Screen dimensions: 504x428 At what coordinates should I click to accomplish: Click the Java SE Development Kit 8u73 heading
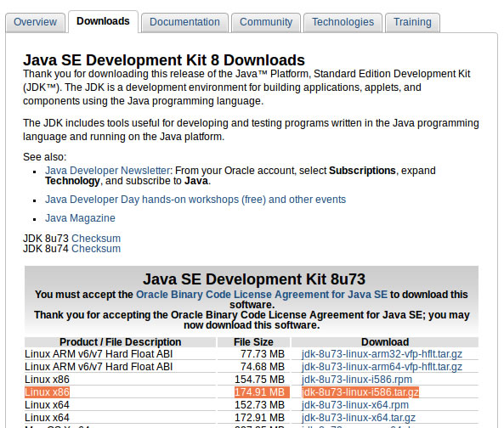(x=254, y=279)
